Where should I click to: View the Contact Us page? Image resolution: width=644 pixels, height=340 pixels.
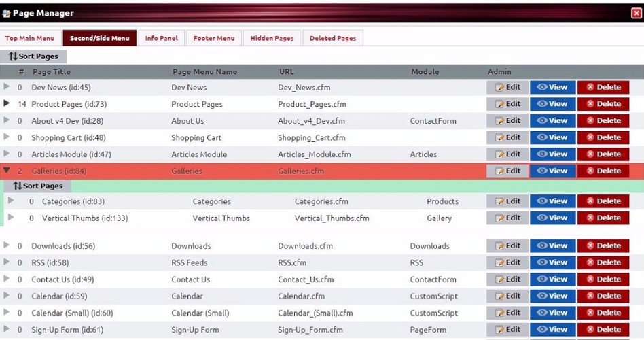coord(552,279)
